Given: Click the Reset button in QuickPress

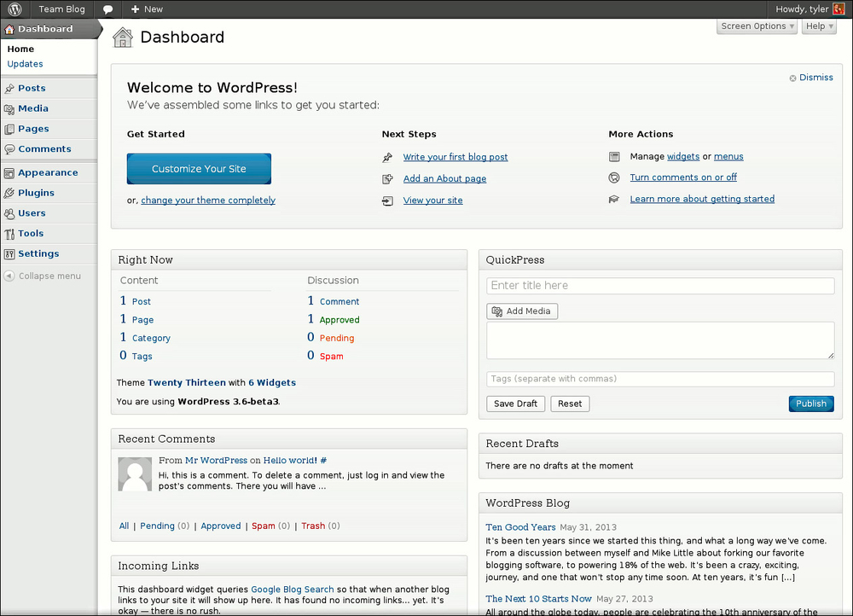Looking at the screenshot, I should 570,404.
